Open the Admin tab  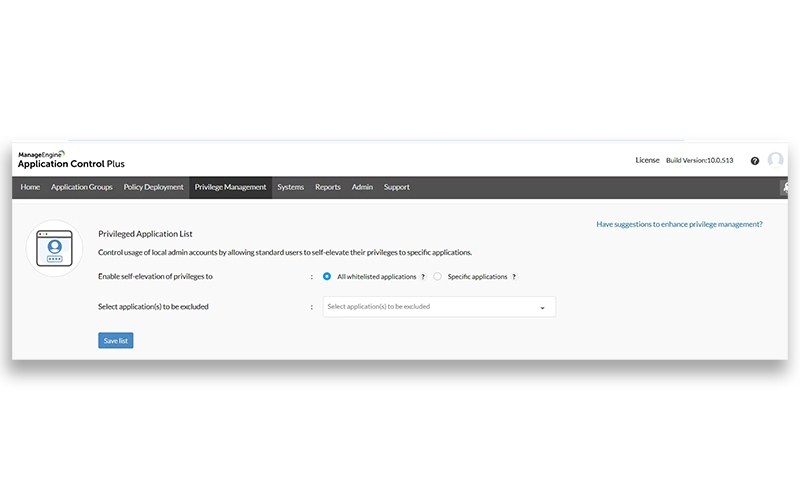(x=362, y=187)
